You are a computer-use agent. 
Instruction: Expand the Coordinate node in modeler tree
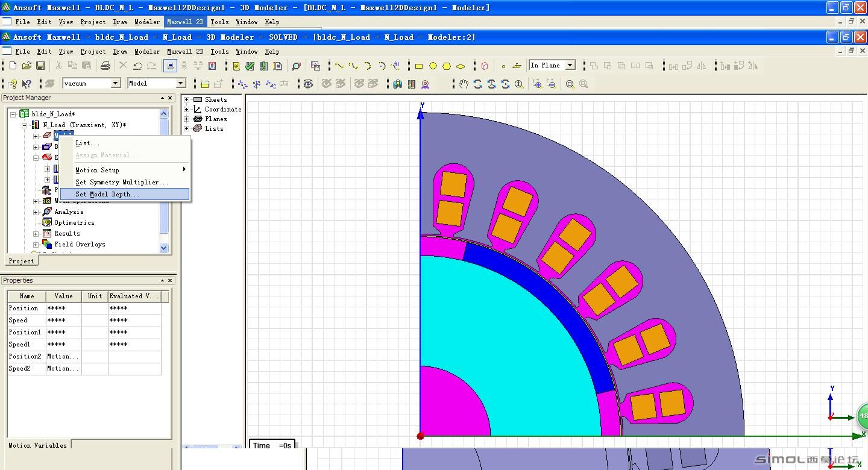coord(186,109)
